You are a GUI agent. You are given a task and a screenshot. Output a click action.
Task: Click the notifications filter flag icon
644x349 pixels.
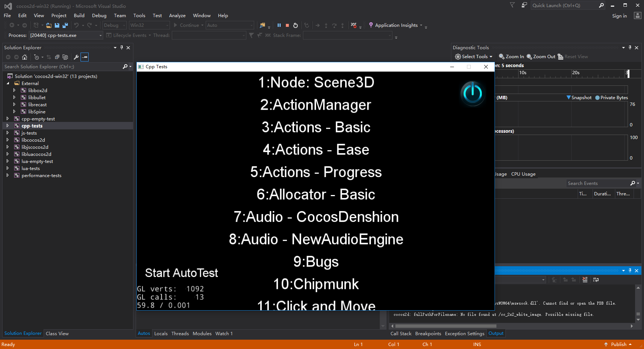512,5
